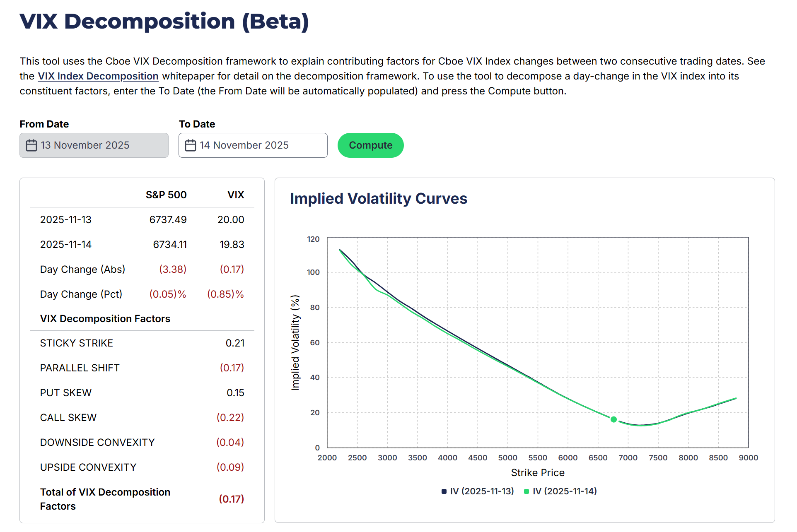Image resolution: width=797 pixels, height=532 pixels.
Task: Click the green dot marker on the curve
Action: 614,419
